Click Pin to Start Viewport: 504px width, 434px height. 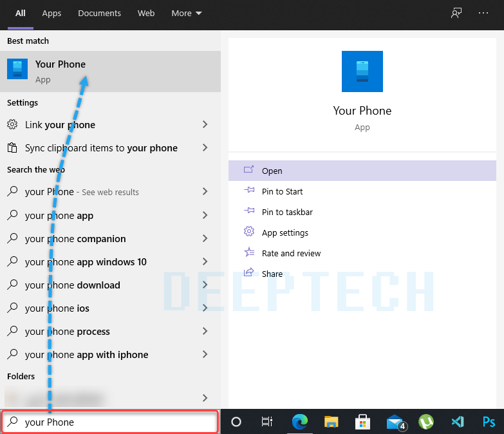click(362, 191)
